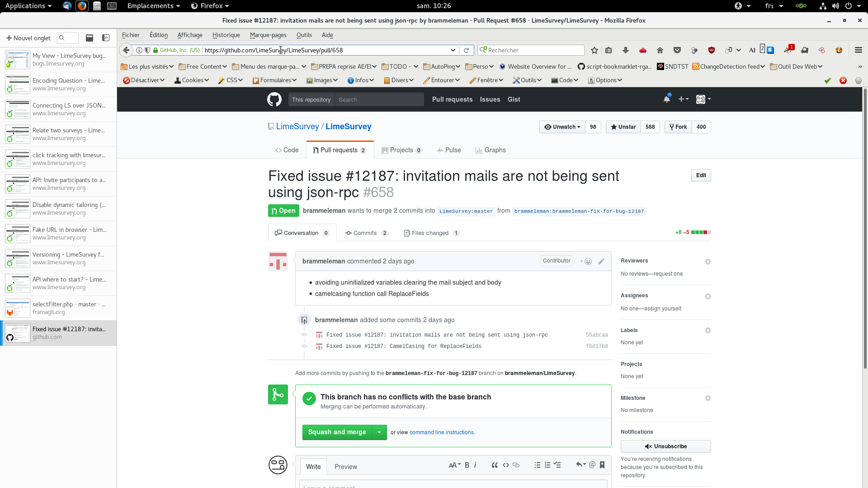Toggle Unstar for the repository
The height and width of the screenshot is (488, 868).
pos(623,127)
